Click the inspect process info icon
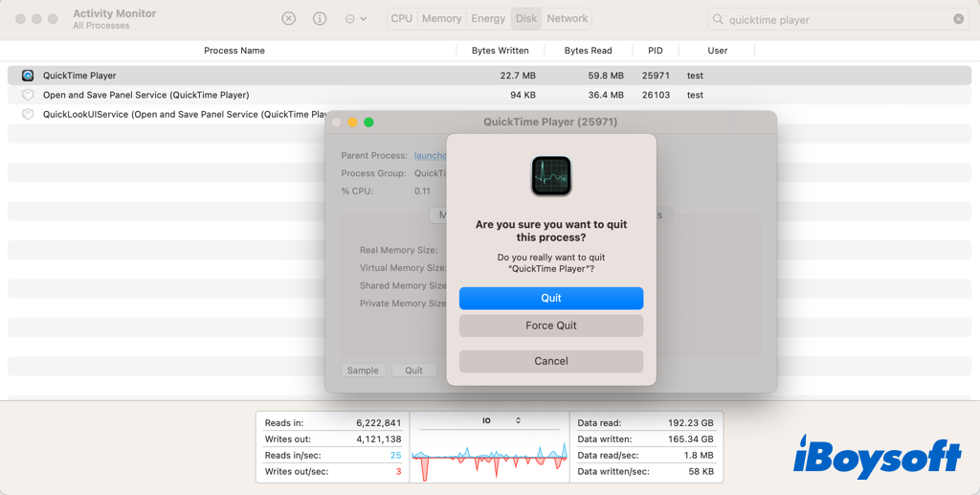Viewport: 980px width, 495px height. pyautogui.click(x=320, y=19)
